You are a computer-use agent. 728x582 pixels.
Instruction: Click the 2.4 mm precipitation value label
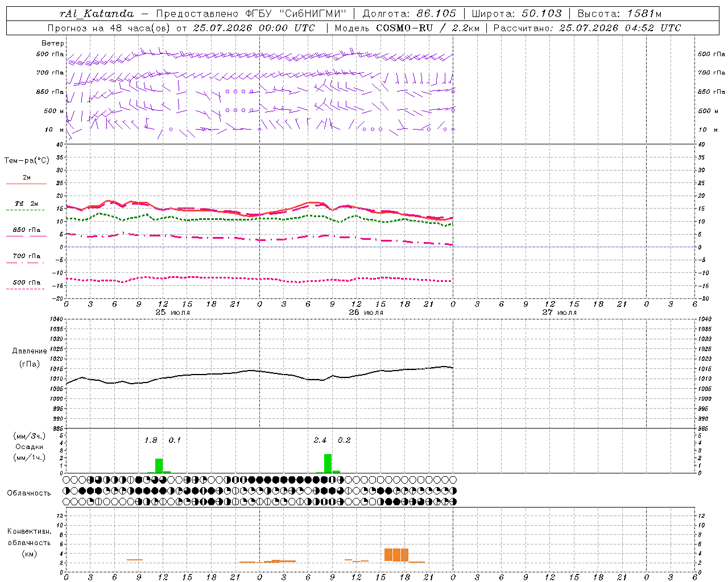click(320, 440)
